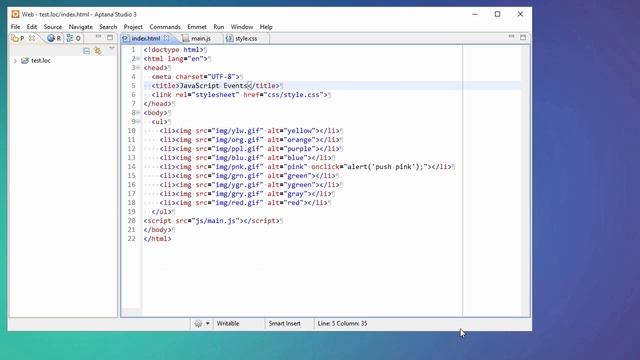Click the img/ylw.gif src value

[x=238, y=131]
